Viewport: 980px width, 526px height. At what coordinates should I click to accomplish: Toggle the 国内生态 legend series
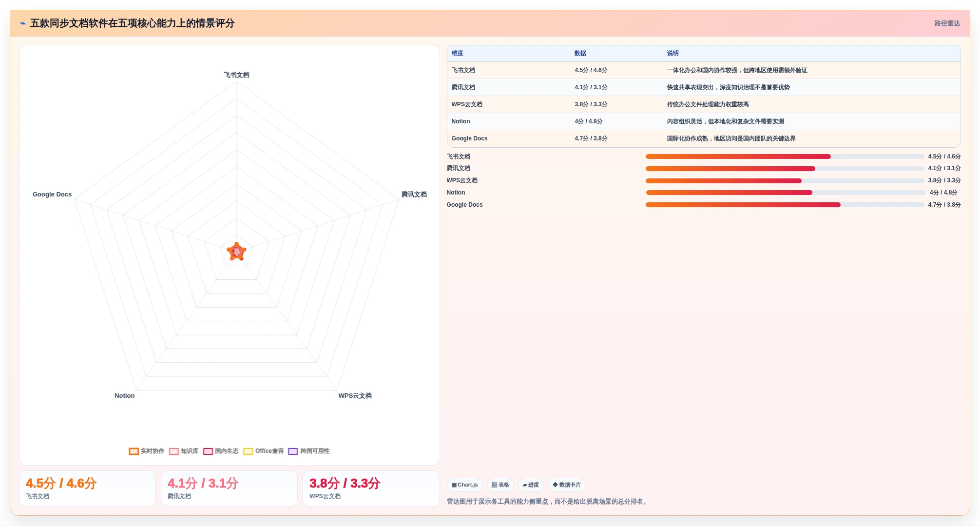(221, 451)
